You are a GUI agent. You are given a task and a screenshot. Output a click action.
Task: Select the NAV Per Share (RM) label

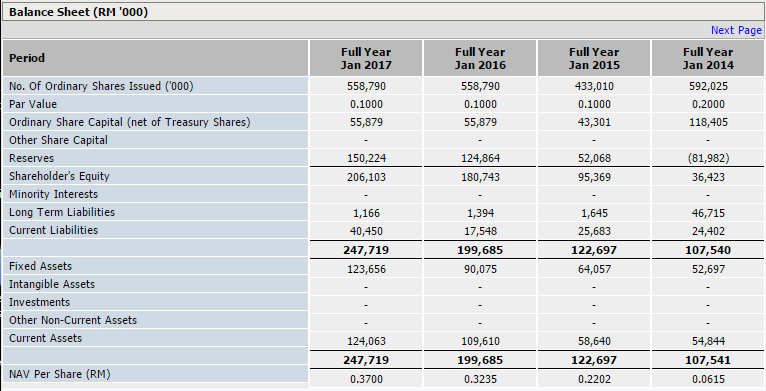[60, 374]
